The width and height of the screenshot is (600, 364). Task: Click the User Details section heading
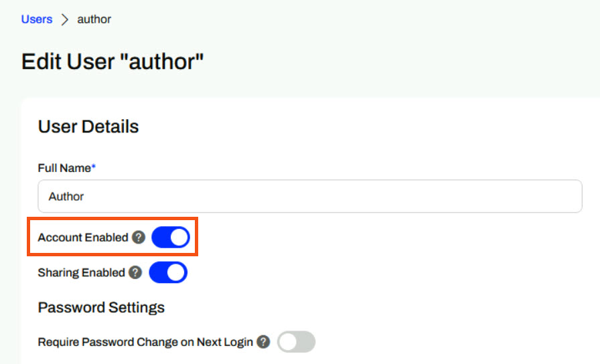[88, 126]
